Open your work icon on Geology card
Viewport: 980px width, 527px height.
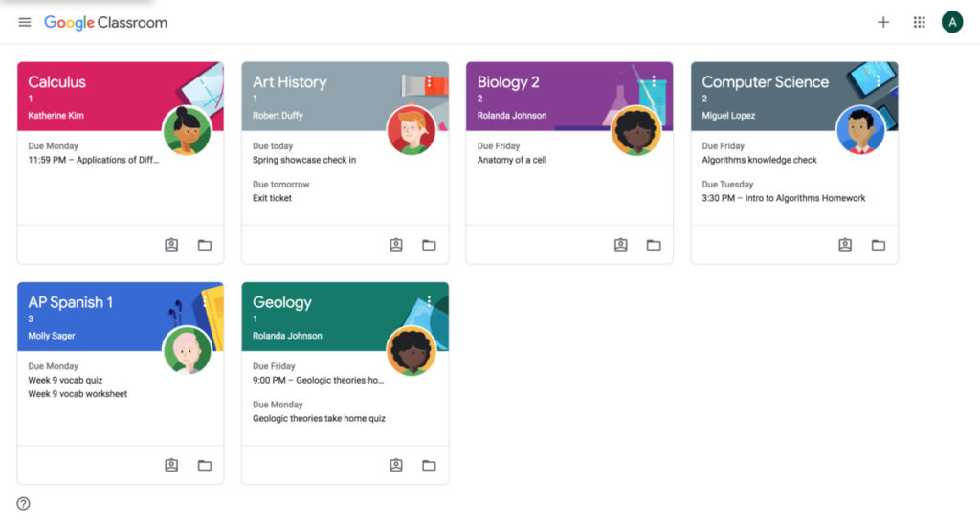click(x=395, y=465)
